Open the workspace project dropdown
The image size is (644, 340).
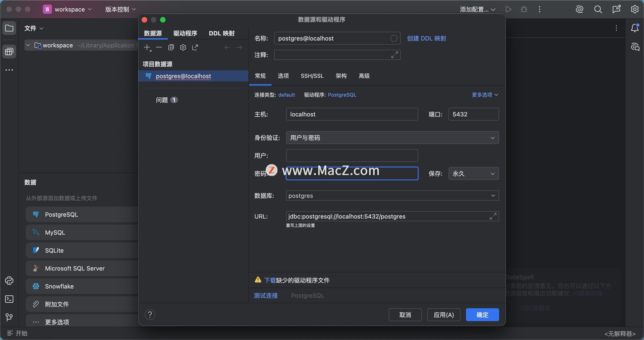click(67, 9)
